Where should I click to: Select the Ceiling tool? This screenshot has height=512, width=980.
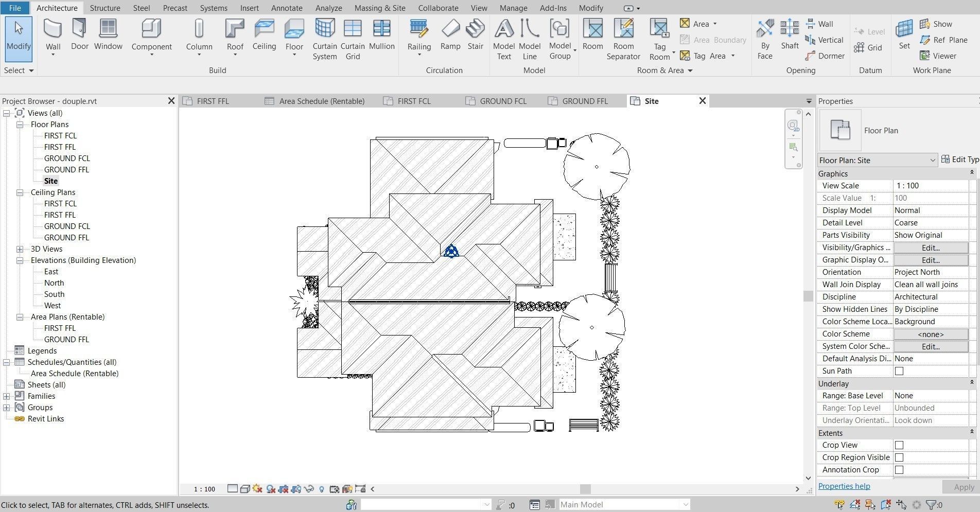click(264, 35)
